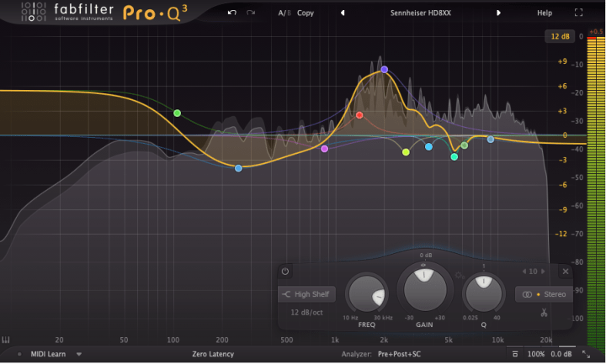Open the High Shelf filter shape dropdown

pyautogui.click(x=307, y=294)
